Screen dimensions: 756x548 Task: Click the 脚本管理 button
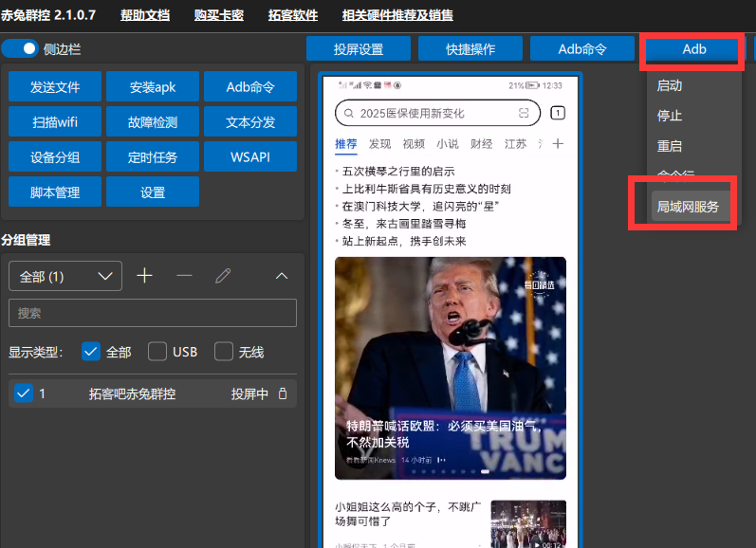[55, 192]
